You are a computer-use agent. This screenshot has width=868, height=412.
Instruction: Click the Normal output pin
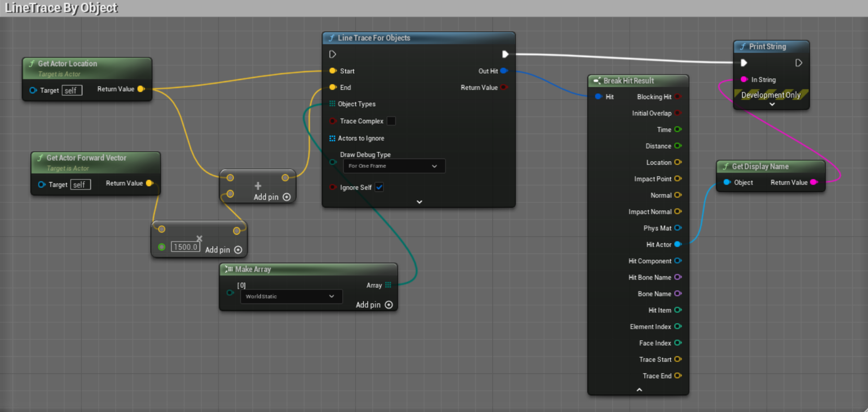[678, 195]
